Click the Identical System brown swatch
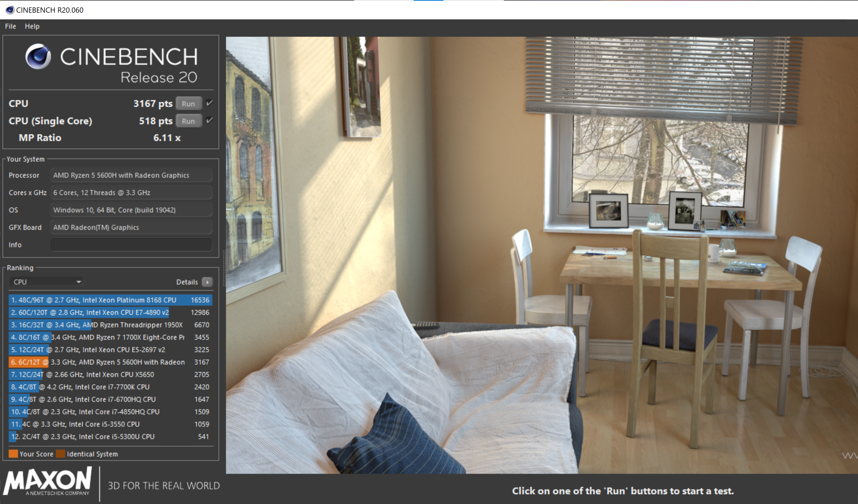Screen dimensions: 858x504 (61, 454)
